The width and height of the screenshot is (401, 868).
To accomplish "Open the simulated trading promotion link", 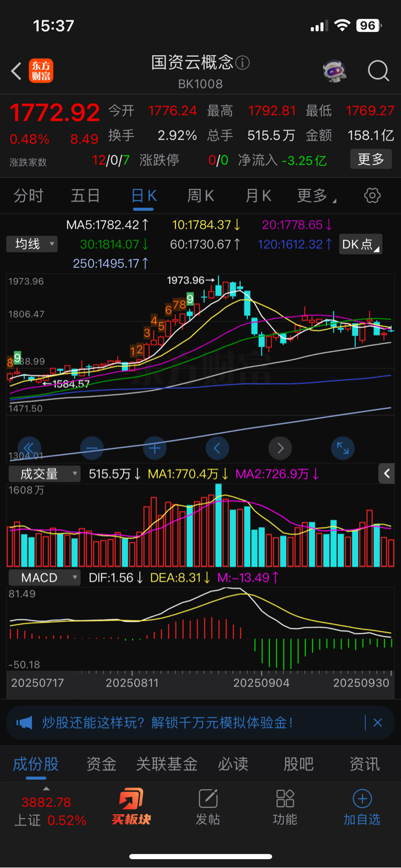I will (x=168, y=723).
